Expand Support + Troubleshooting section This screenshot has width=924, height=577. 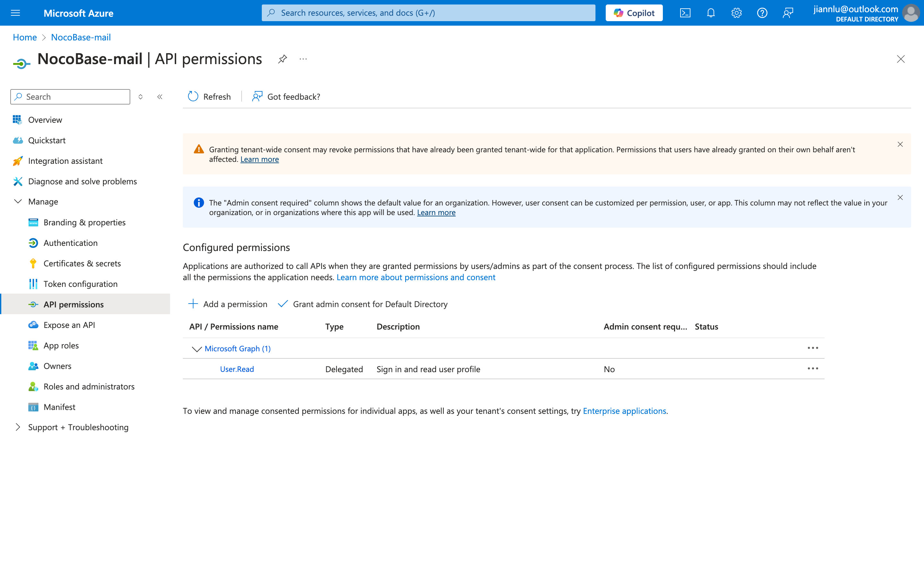(x=18, y=427)
